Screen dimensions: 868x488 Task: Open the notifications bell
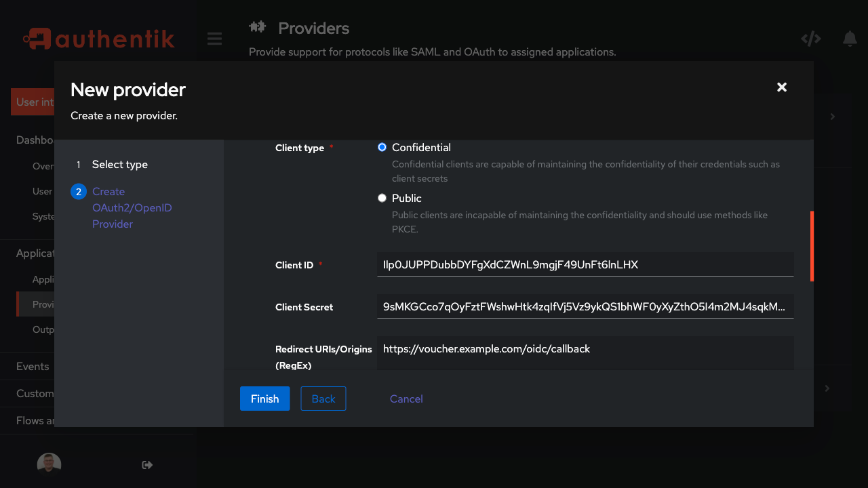pos(850,39)
